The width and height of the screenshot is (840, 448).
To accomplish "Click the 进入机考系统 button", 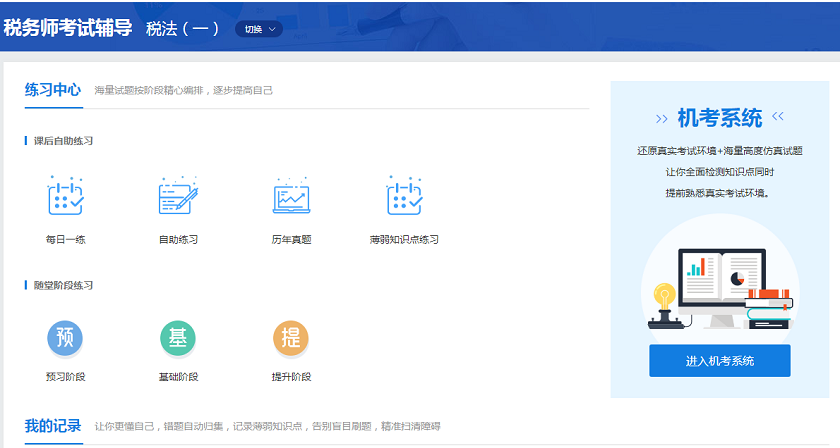I will pos(719,361).
